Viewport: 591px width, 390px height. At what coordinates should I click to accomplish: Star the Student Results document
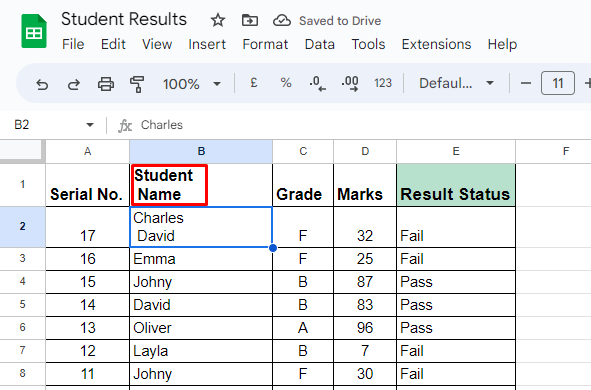pyautogui.click(x=217, y=20)
